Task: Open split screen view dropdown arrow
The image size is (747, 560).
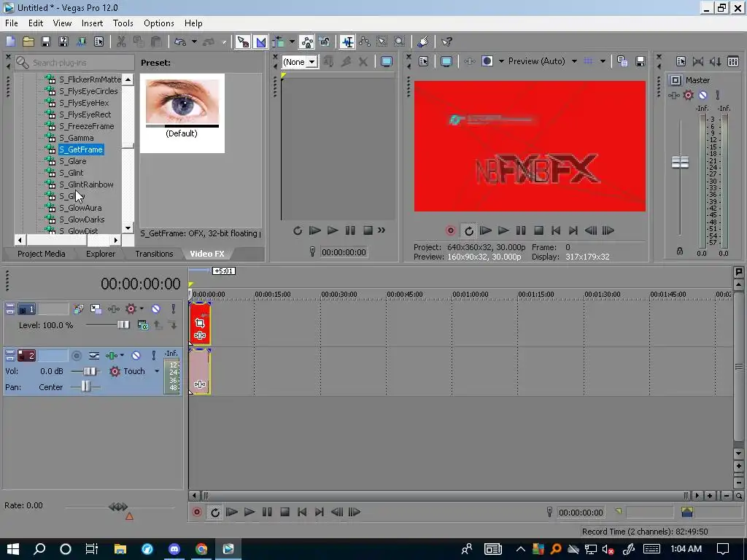Action: [x=501, y=61]
